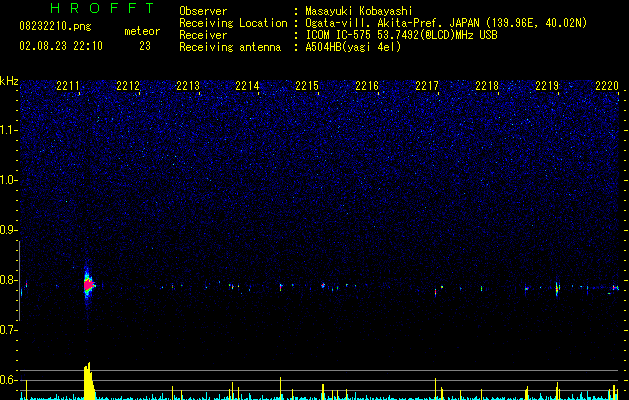Click the 2217 time marker

(427, 86)
